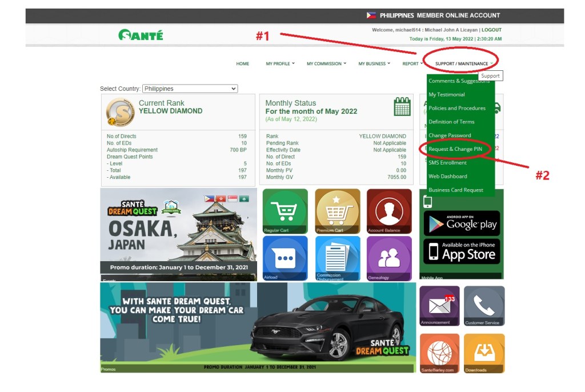This screenshot has height=392, width=585.
Task: Click the LOGOUT link
Action: [491, 30]
